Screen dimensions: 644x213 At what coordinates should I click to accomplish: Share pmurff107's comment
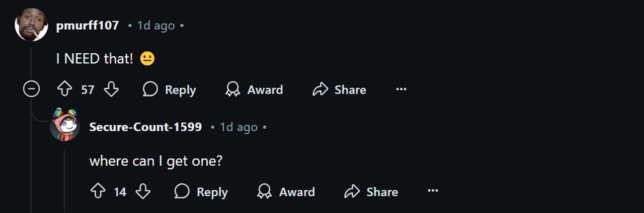point(339,89)
